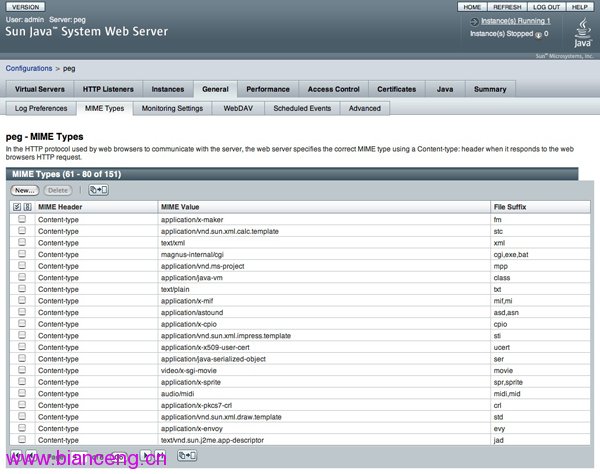Click the application/x-pkcs7-crl value cell
Viewport: 600px width, 474px height.
(x=324, y=405)
